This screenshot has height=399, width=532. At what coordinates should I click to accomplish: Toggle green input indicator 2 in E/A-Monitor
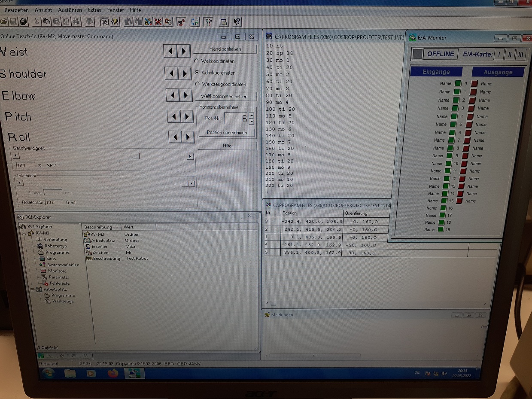click(x=456, y=100)
